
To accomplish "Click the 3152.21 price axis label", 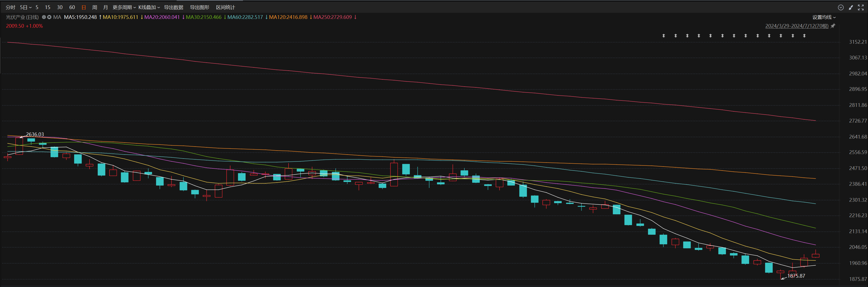I will (858, 42).
